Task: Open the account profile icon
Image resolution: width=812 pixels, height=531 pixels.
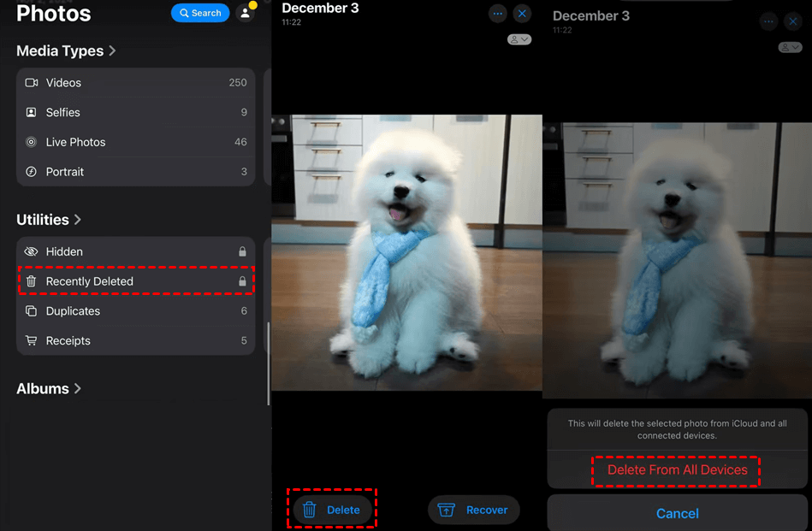Action: tap(245, 13)
